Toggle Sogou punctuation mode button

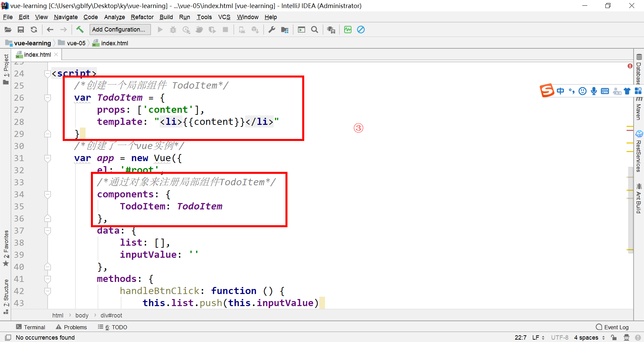(572, 91)
